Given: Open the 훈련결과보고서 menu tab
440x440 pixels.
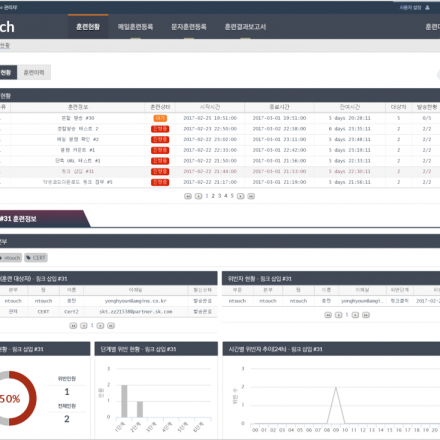Looking at the screenshot, I should point(245,27).
